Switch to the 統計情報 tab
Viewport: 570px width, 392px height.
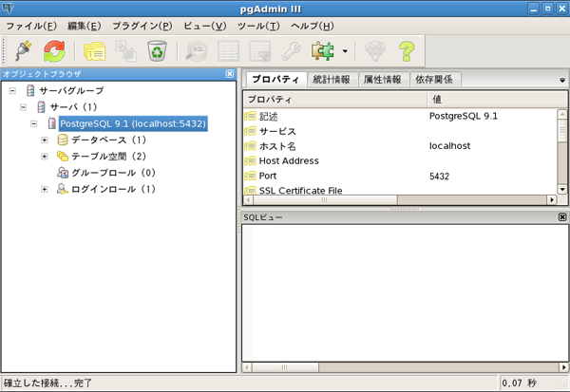coord(332,80)
